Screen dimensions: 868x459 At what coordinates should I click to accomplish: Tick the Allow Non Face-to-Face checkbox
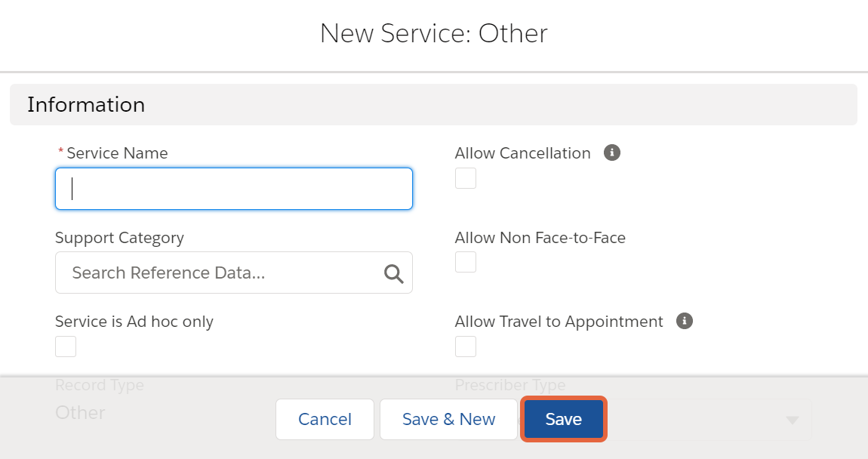coord(466,262)
